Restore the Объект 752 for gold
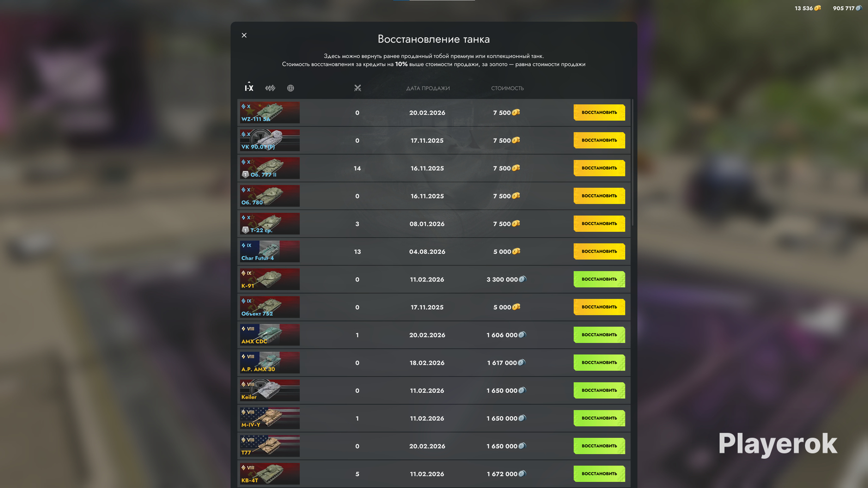868x488 pixels. click(x=599, y=307)
